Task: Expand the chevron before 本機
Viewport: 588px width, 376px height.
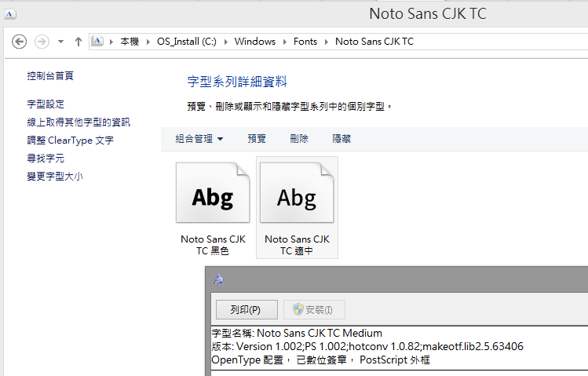Action: coord(111,42)
